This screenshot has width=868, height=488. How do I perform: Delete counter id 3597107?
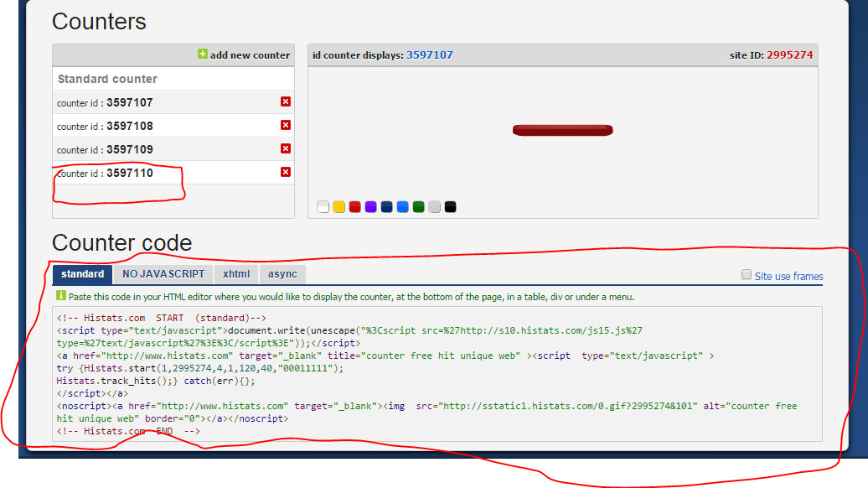point(286,101)
